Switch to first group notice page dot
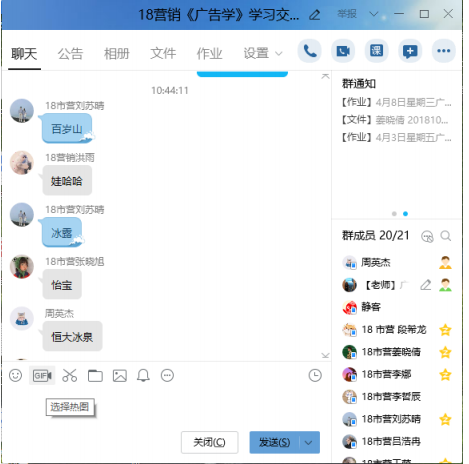 point(394,214)
